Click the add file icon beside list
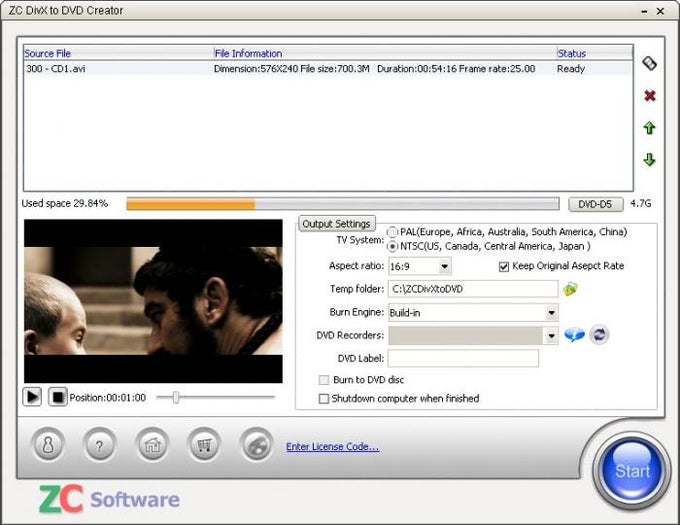This screenshot has height=525, width=680. pos(649,64)
